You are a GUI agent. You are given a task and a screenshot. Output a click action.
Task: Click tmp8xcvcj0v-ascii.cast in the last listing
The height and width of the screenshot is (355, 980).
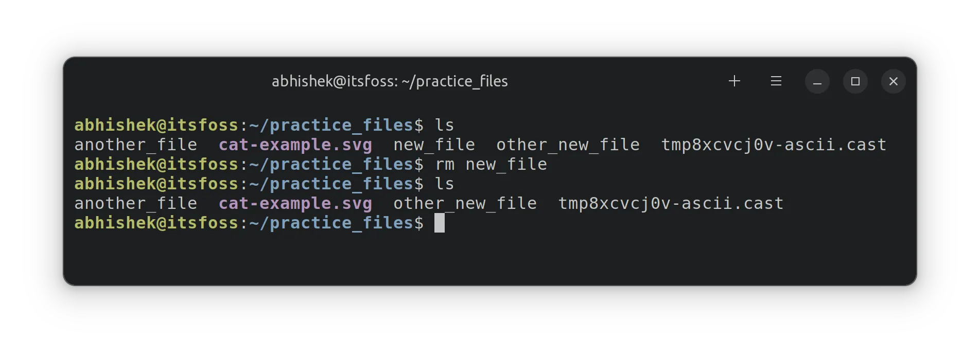[x=671, y=203]
